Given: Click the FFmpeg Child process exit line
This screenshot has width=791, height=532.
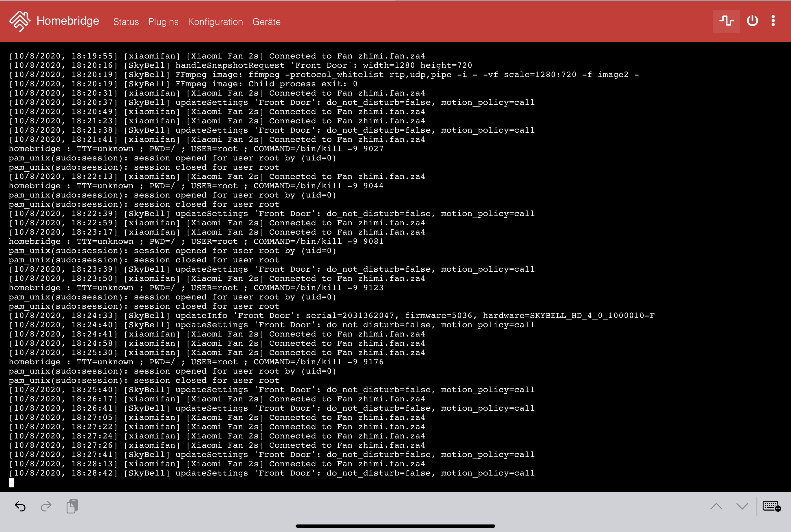Looking at the screenshot, I should tap(183, 84).
